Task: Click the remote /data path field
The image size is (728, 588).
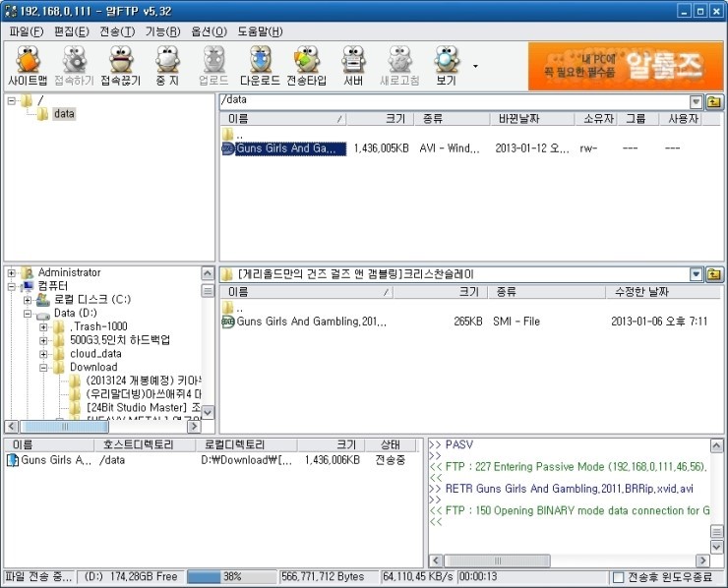Action: [455, 101]
